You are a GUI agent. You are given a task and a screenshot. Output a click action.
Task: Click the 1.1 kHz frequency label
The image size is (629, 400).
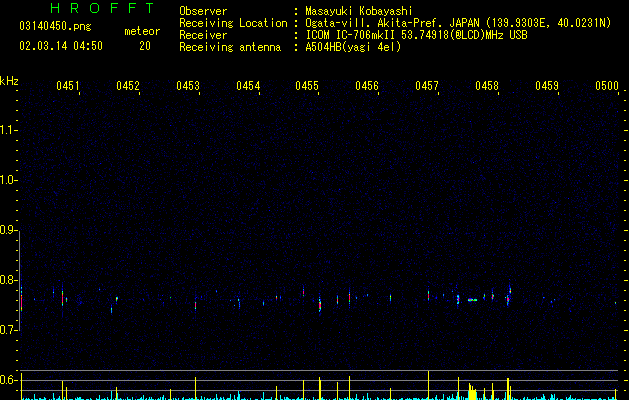[x=8, y=130]
